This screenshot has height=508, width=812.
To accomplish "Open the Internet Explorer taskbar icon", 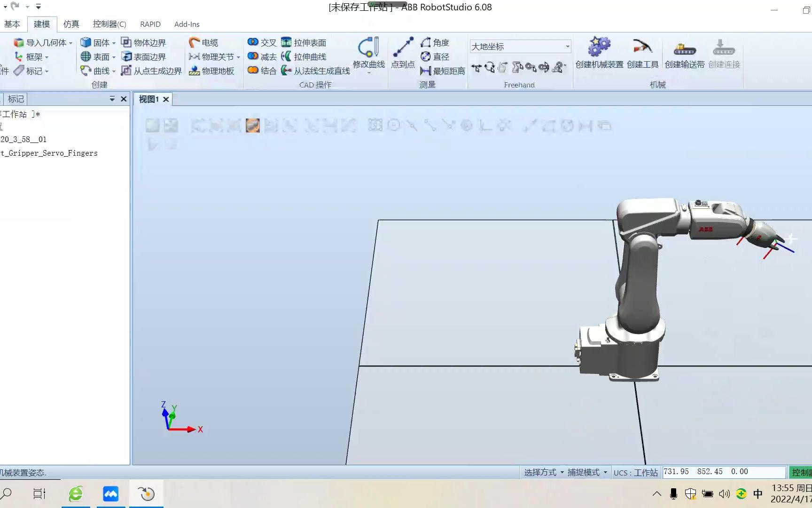I will pos(76,493).
